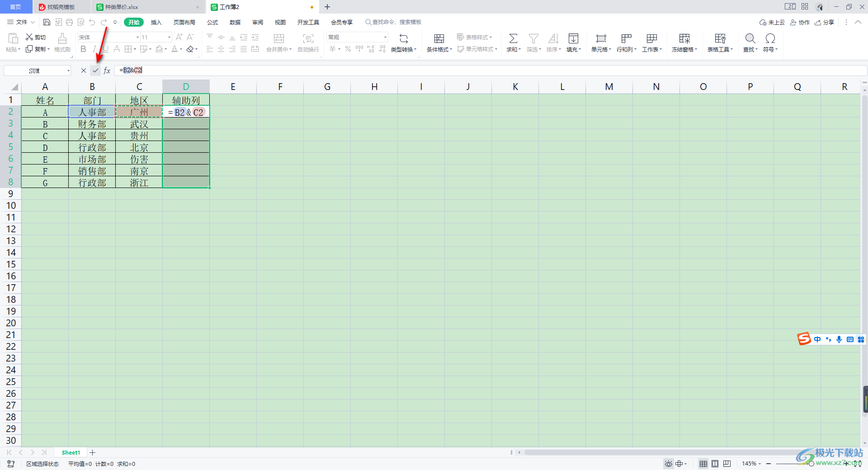Screen dimensions: 868x470
Task: Click the Share (分享) button
Action: click(x=825, y=22)
